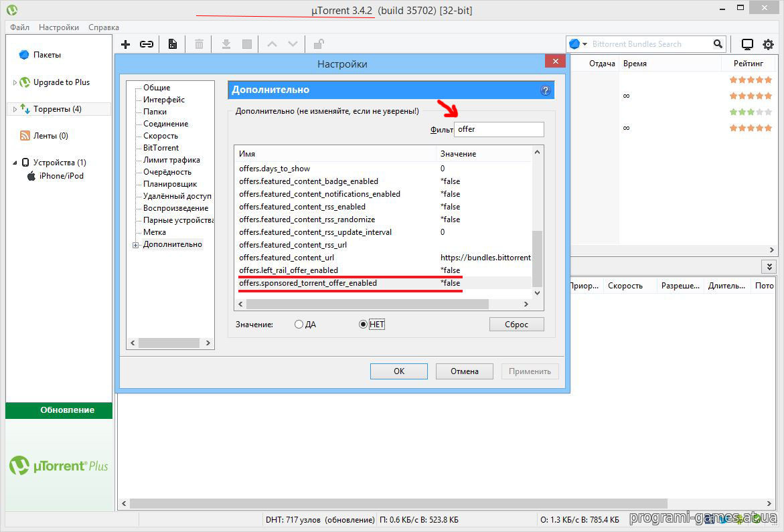The height and width of the screenshot is (532, 784).
Task: Select iPhone/iPod device entry
Action: [61, 176]
